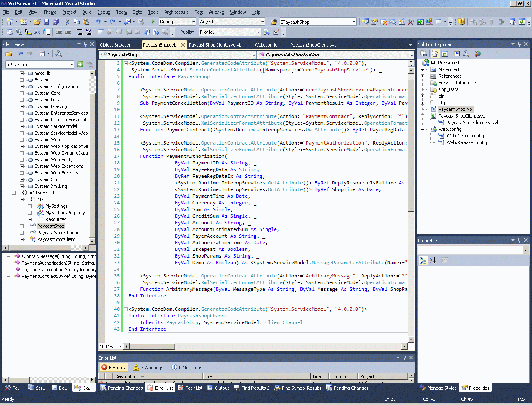Click Refresh icon in Solution Explorer toolbar
532x405 pixels.
point(445,54)
